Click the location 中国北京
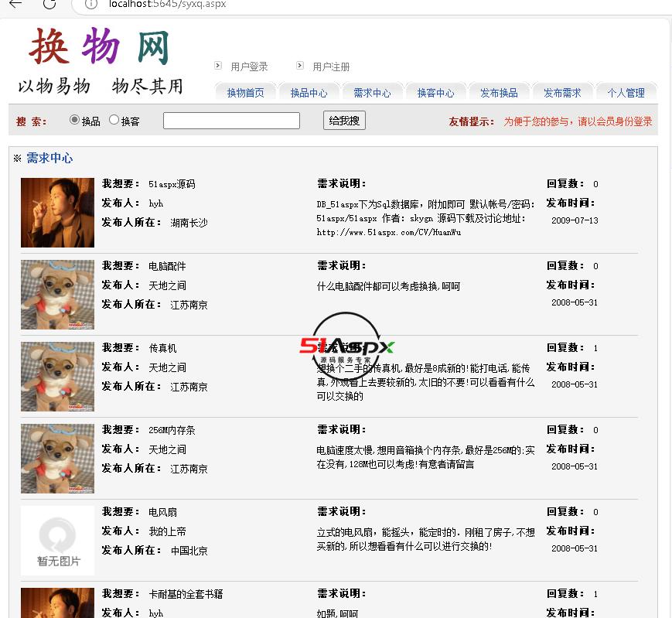The height and width of the screenshot is (618, 672). tap(189, 551)
